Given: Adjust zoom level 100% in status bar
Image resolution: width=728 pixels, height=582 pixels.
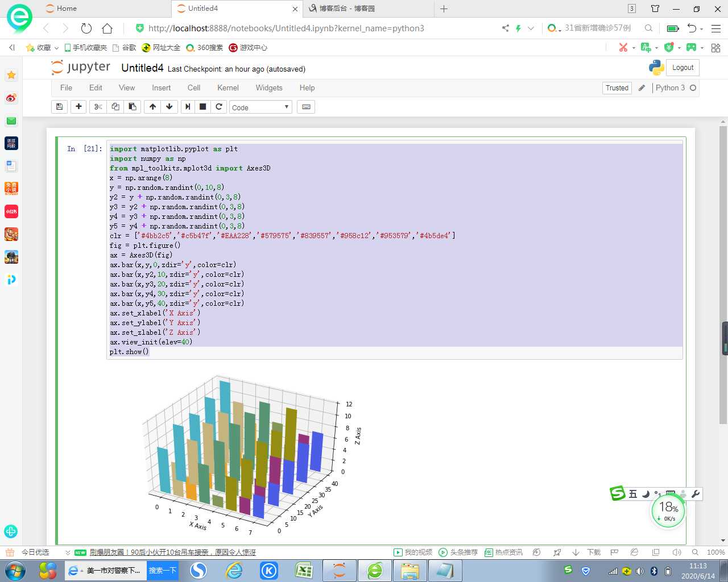Looking at the screenshot, I should [x=715, y=552].
